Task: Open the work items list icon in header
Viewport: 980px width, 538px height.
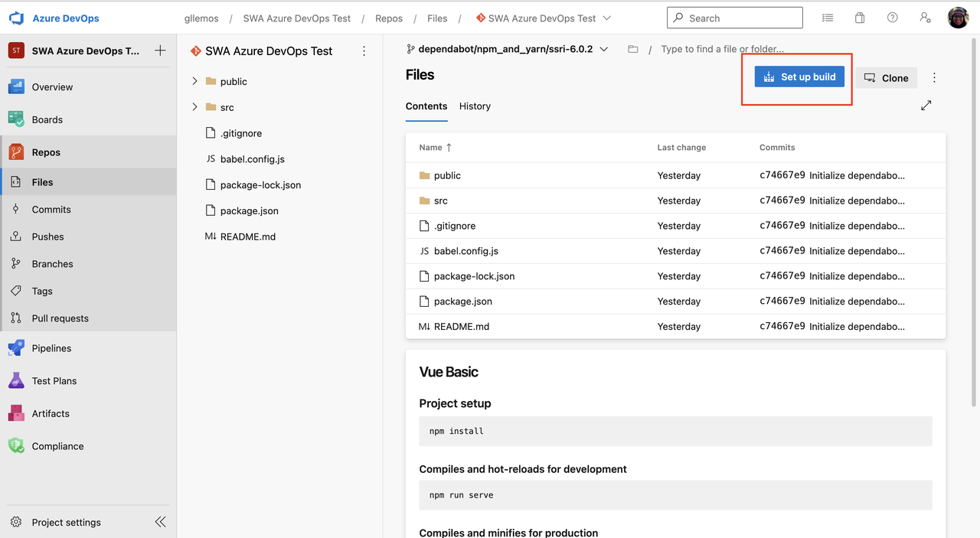Action: [828, 18]
